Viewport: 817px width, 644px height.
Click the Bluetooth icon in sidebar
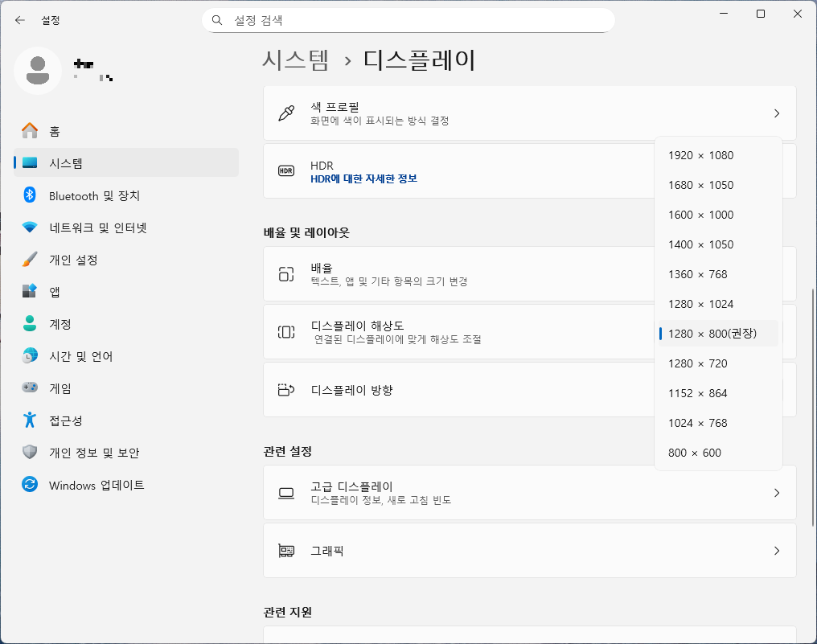click(x=30, y=195)
